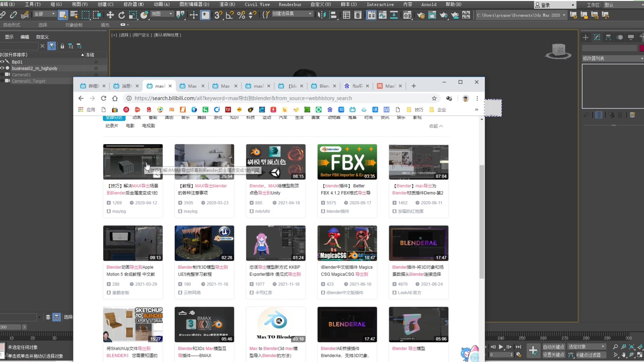644x362 pixels.
Task: Select the Rotate tool
Action: [x=121, y=15]
